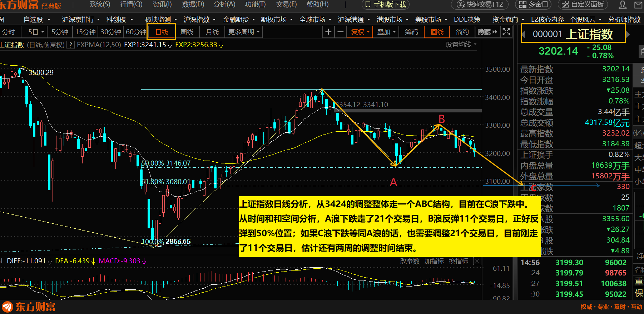
Task: Toggle the 筹码 chip distribution view
Action: pyautogui.click(x=411, y=32)
